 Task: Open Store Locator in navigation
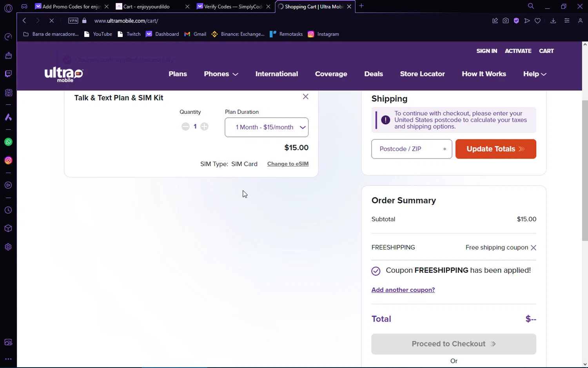coord(423,74)
